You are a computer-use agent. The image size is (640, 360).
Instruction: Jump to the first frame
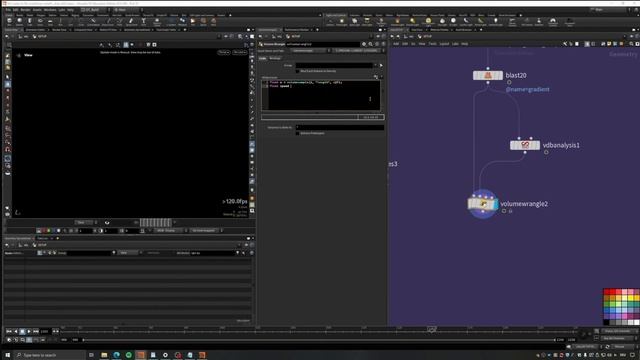click(9, 331)
